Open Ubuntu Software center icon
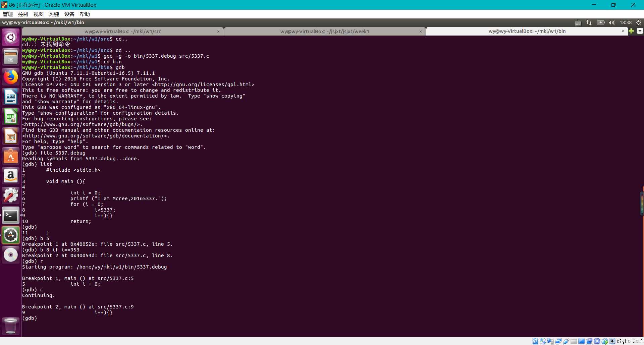This screenshot has width=644, height=345. (x=11, y=156)
